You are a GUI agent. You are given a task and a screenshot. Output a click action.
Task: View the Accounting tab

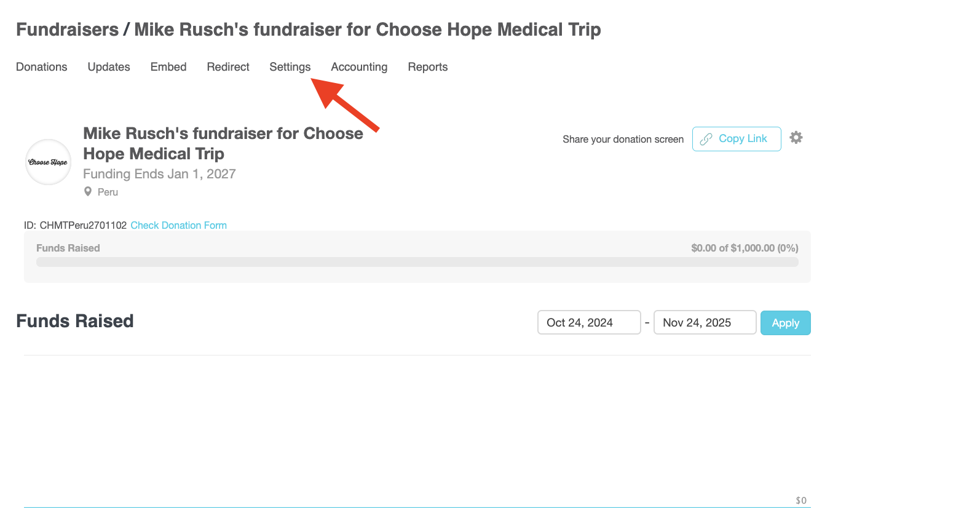tap(359, 67)
